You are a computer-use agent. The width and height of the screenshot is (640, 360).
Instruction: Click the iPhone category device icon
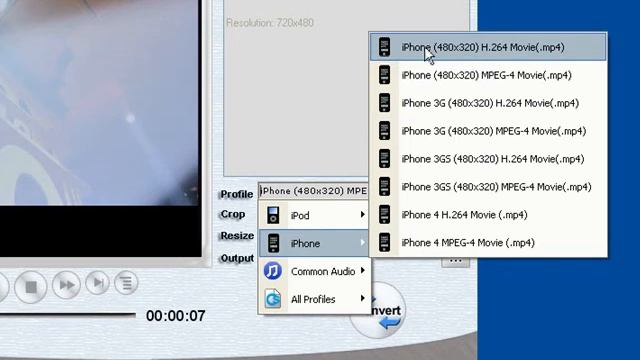273,243
